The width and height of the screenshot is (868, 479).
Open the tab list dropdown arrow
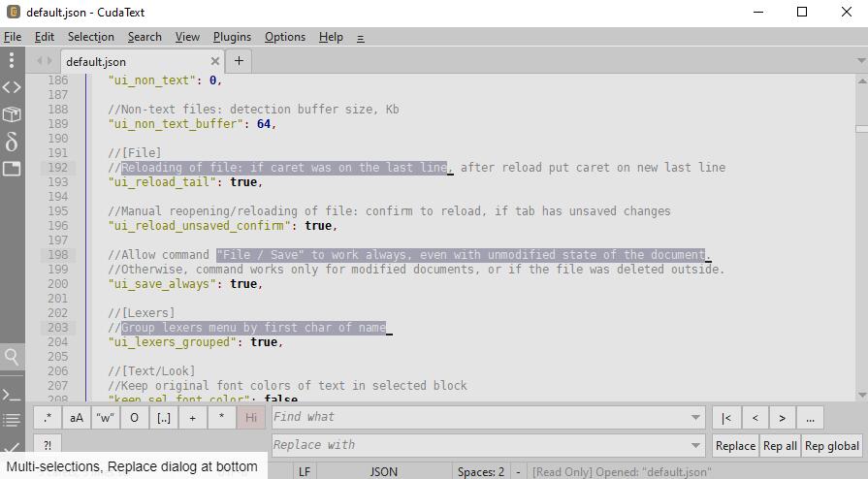860,61
